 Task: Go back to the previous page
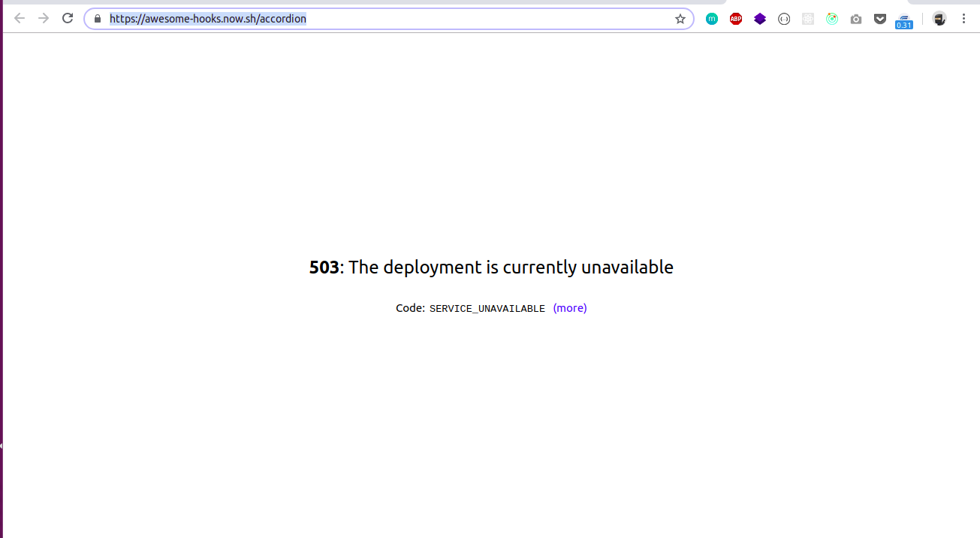(x=19, y=18)
